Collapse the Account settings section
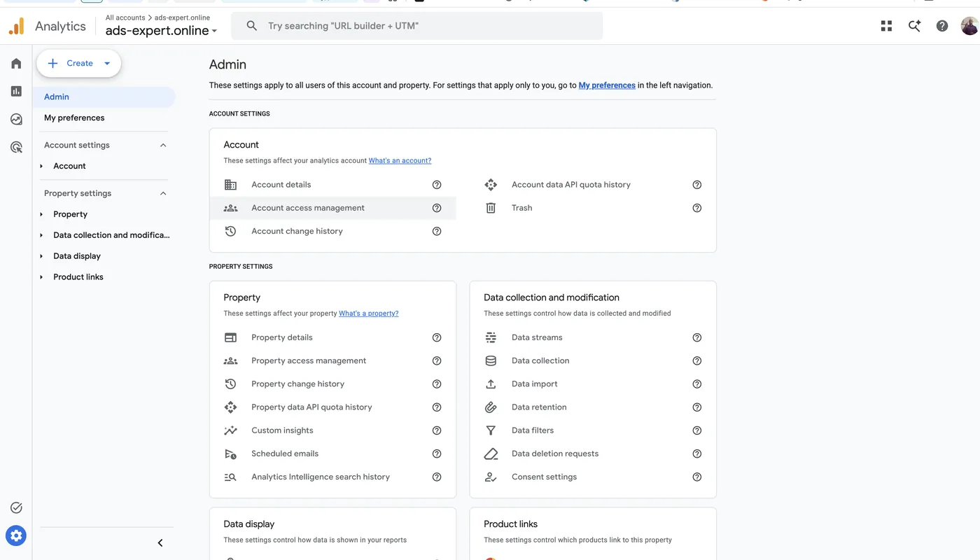Viewport: 980px width, 560px height. 163,146
